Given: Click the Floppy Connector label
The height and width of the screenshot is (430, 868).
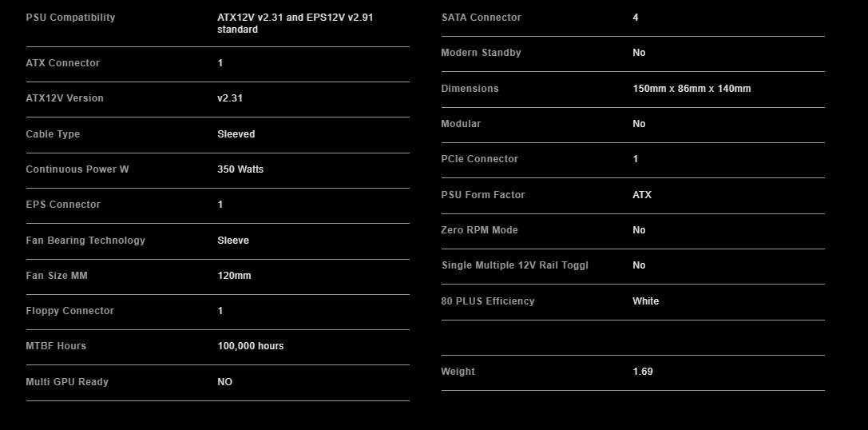Looking at the screenshot, I should 69,311.
